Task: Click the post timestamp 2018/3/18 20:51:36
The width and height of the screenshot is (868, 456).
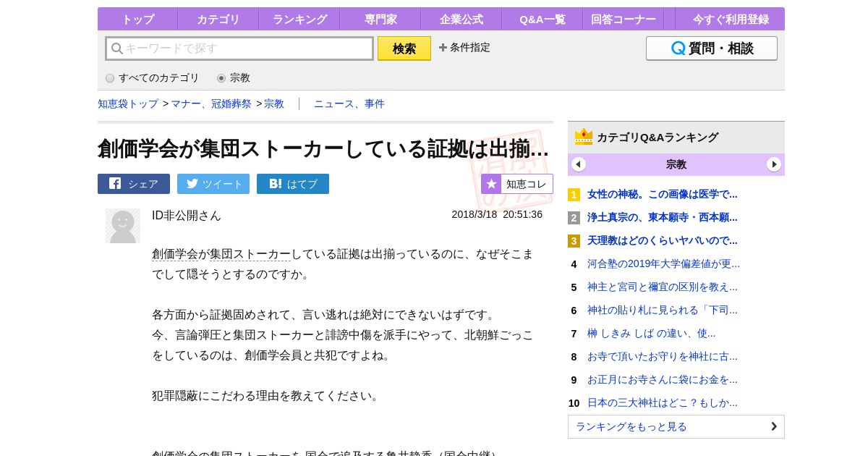Action: [497, 214]
